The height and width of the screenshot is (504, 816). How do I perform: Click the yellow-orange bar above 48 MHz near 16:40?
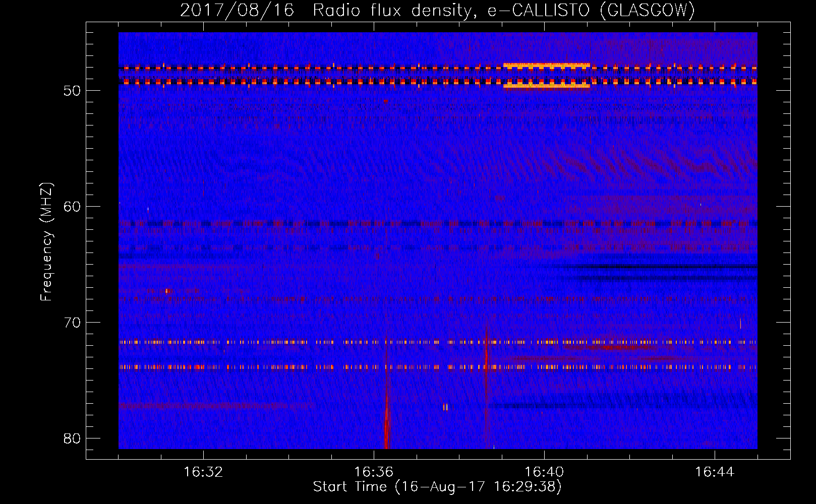pos(547,65)
